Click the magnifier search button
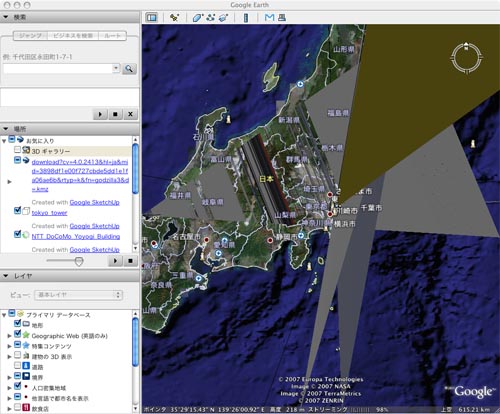This screenshot has height=414, width=500. (x=129, y=69)
